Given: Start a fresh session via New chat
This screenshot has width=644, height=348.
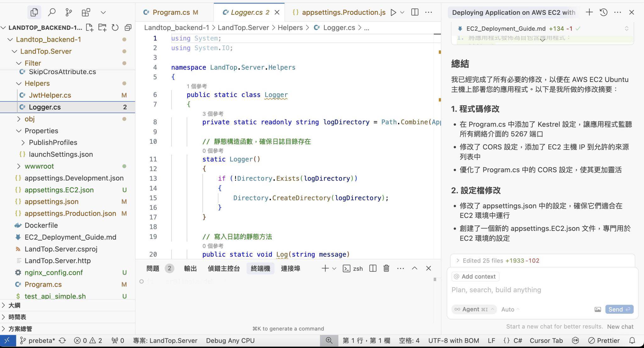Looking at the screenshot, I should coord(620,327).
